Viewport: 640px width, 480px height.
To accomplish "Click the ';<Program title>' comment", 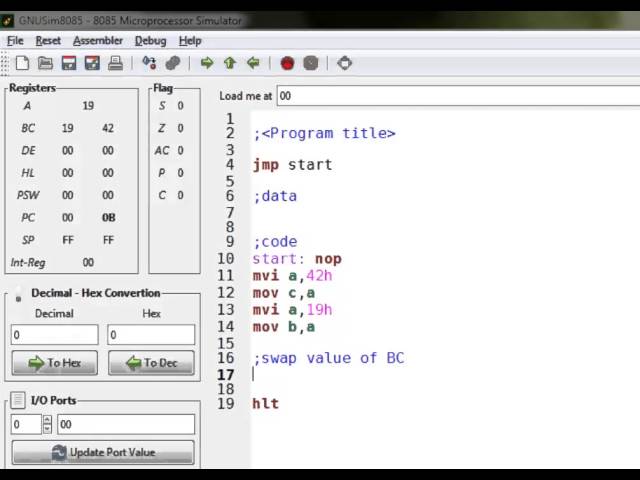I will coord(324,133).
